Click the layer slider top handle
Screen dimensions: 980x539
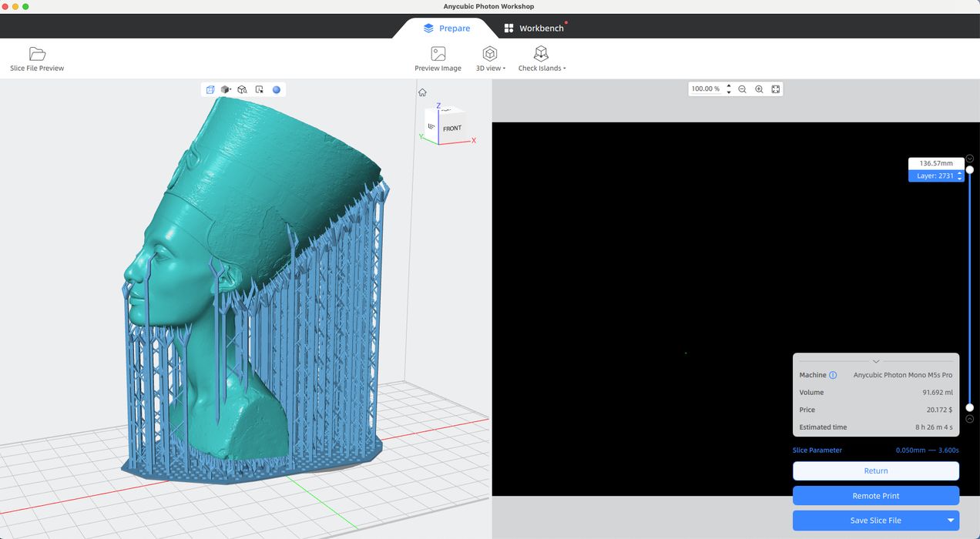click(x=970, y=169)
